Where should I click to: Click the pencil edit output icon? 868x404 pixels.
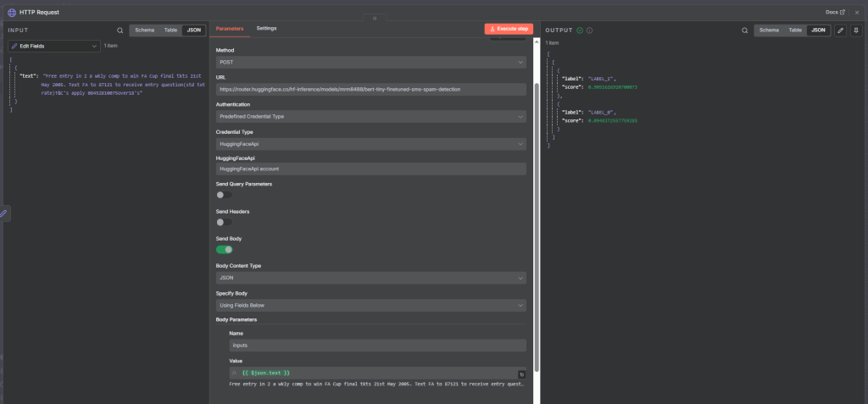click(840, 30)
